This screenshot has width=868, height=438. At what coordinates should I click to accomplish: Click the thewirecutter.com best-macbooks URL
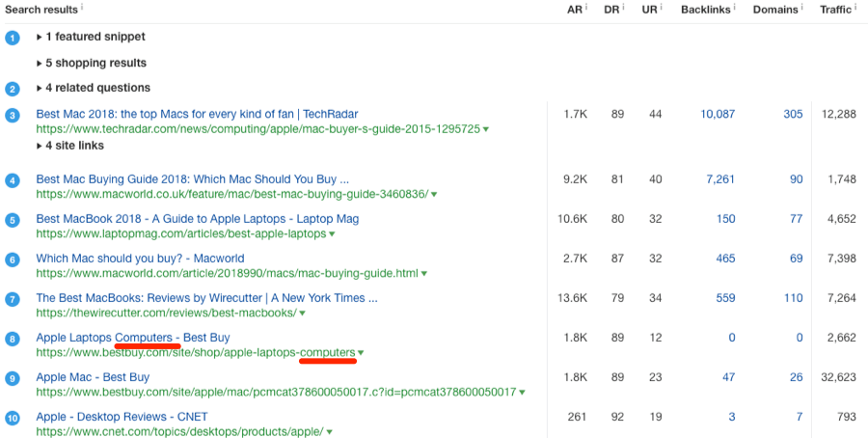(x=167, y=313)
